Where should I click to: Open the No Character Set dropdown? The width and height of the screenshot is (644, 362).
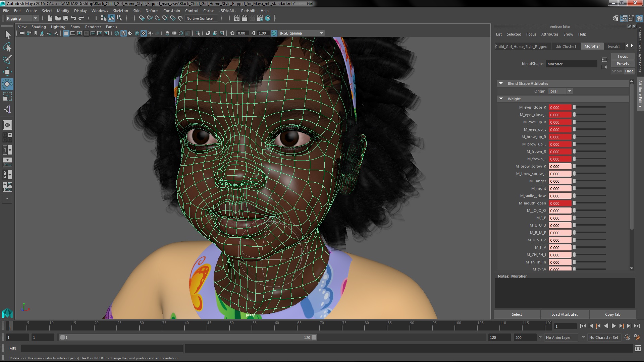click(x=605, y=338)
